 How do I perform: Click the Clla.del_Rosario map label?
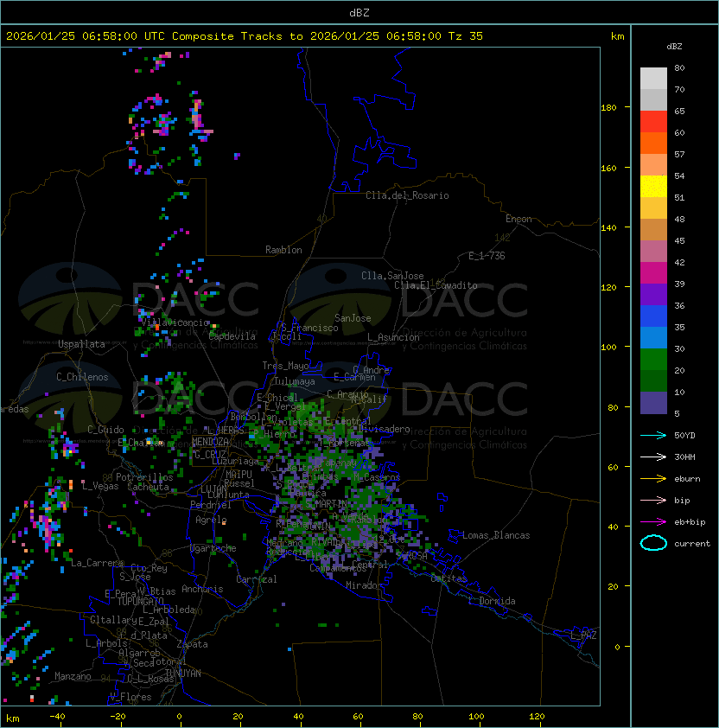coord(407,195)
